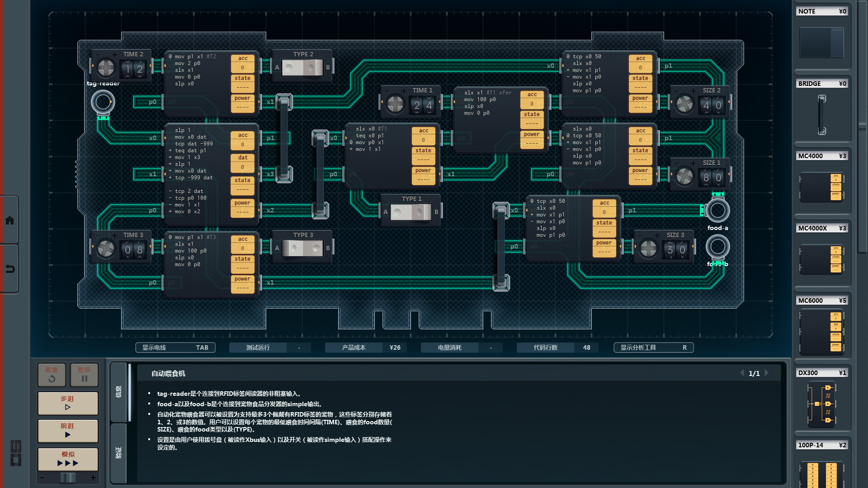This screenshot has height=488, width=868.
Task: Adjust the simulation speed slider handle
Action: pyautogui.click(x=68, y=477)
